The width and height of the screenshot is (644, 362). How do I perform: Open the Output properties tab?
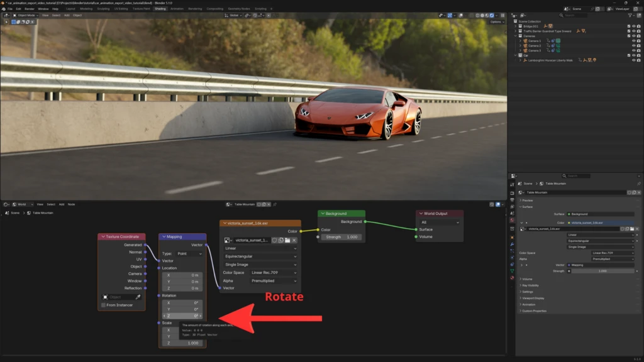pyautogui.click(x=512, y=200)
